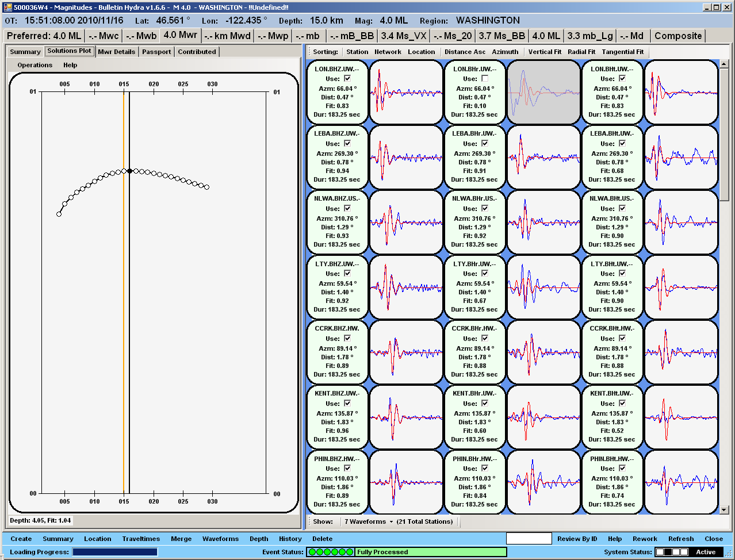The width and height of the screenshot is (735, 560).
Task: Toggle Use checkbox for LON.BHt.UW
Action: (622, 78)
